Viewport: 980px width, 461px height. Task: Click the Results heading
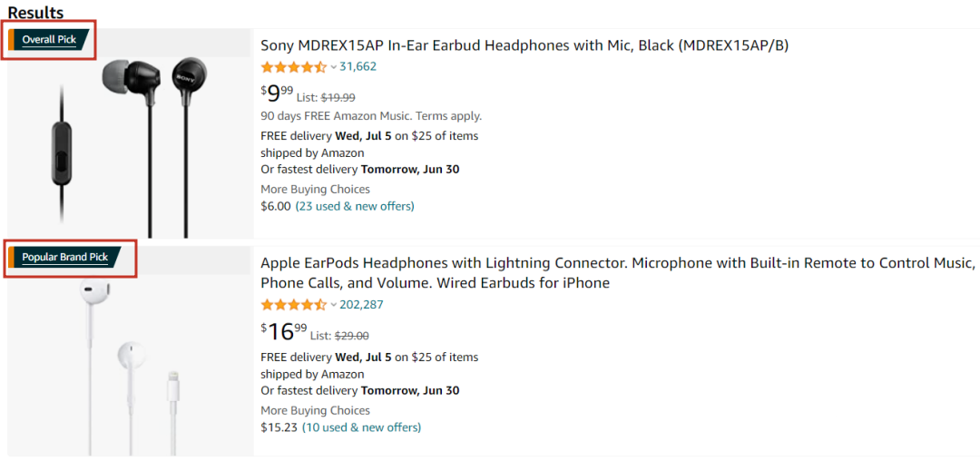point(35,13)
